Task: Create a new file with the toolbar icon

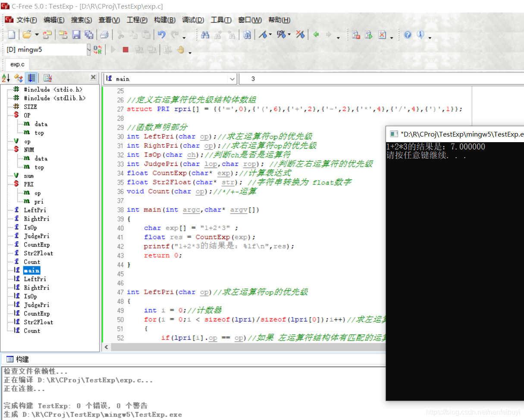Action: (12, 35)
